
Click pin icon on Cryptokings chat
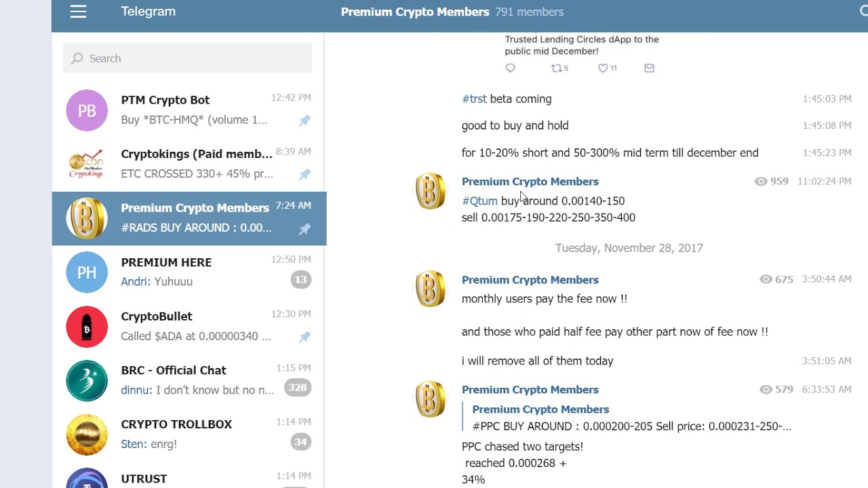pos(304,174)
